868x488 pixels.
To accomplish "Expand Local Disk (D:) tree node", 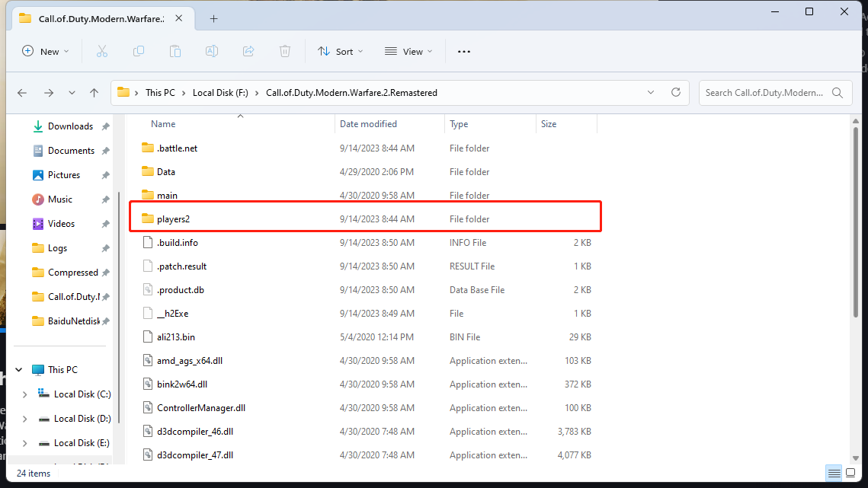I will click(24, 419).
